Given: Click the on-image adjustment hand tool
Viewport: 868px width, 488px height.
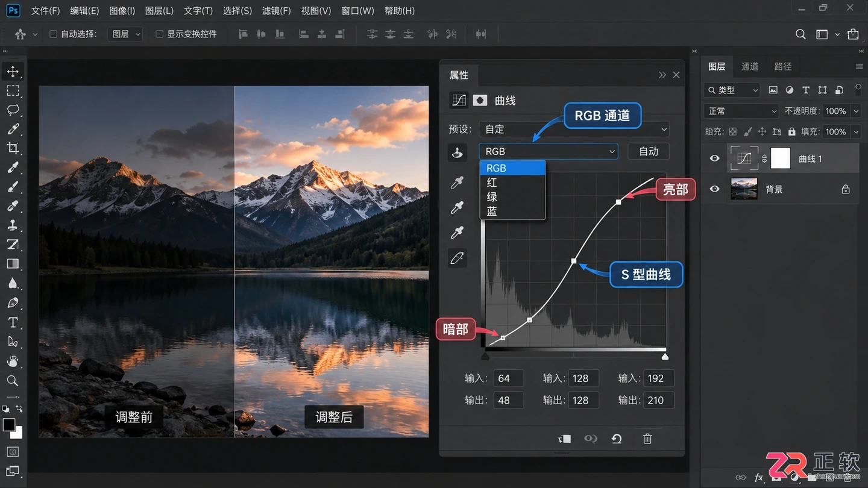Looking at the screenshot, I should pyautogui.click(x=458, y=152).
